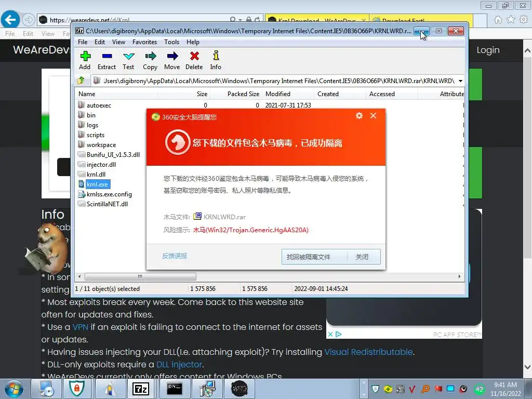This screenshot has height=399, width=532.
Task: Open the 7-Zip File menu
Action: click(x=83, y=42)
